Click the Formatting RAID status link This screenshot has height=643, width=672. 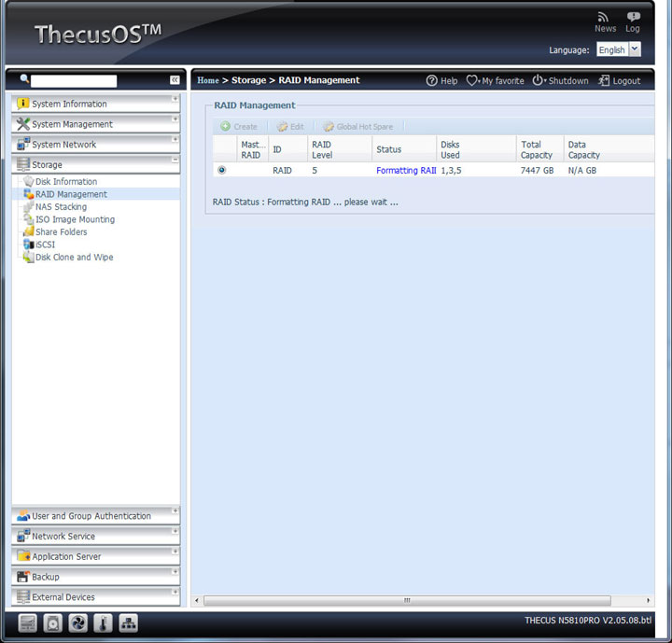tap(406, 170)
